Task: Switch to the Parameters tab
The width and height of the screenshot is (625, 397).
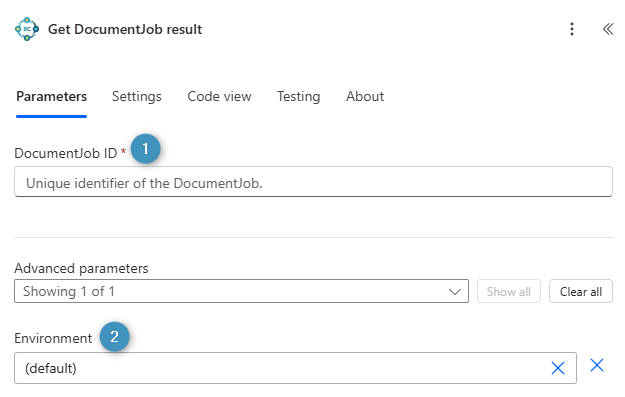Action: tap(51, 96)
